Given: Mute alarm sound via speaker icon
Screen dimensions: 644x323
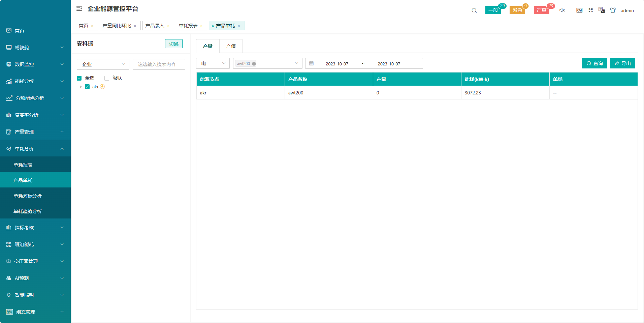Looking at the screenshot, I should [562, 10].
